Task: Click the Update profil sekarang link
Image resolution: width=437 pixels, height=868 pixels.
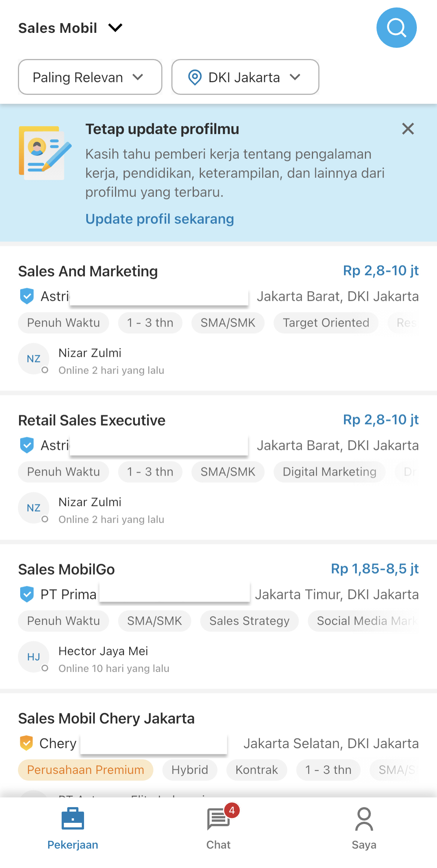Action: 159,219
